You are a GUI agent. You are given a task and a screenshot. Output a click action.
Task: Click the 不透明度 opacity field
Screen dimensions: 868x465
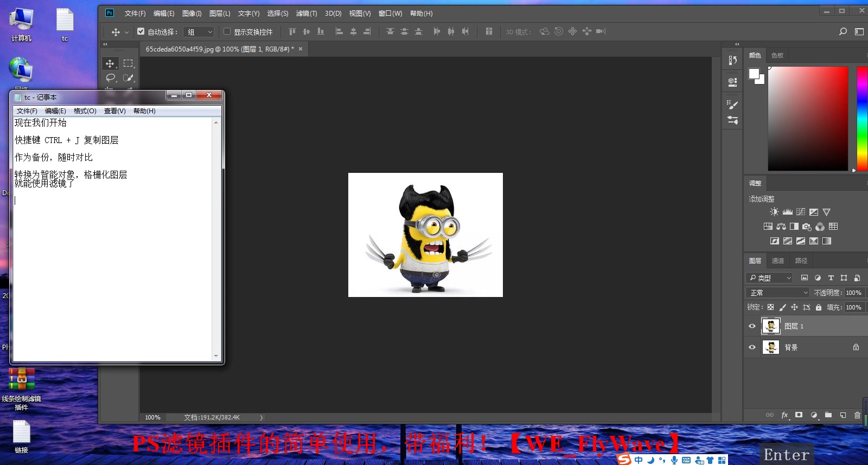pyautogui.click(x=854, y=293)
